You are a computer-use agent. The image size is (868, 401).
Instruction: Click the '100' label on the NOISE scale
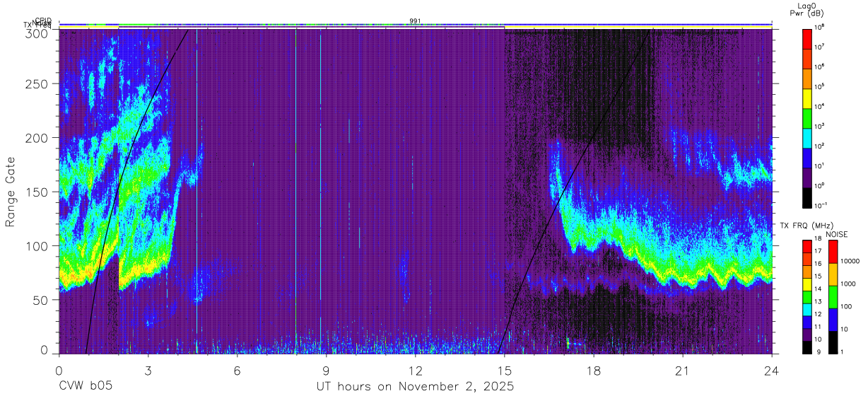846,307
